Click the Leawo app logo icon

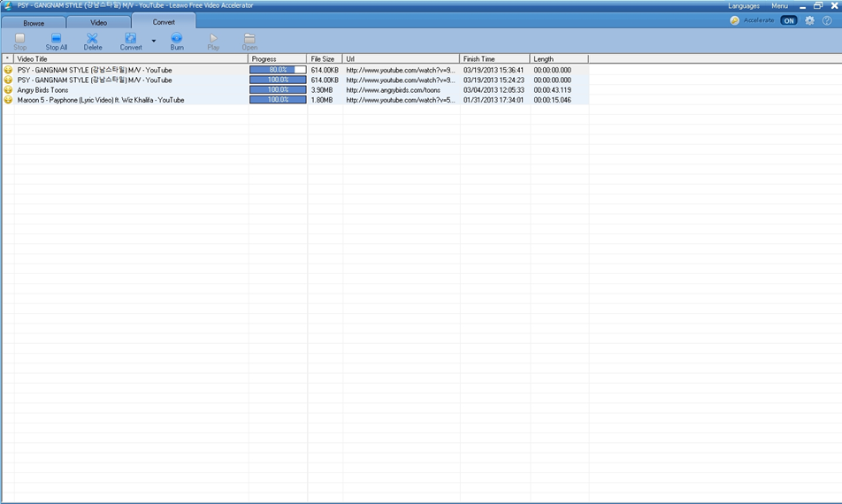[x=7, y=5]
